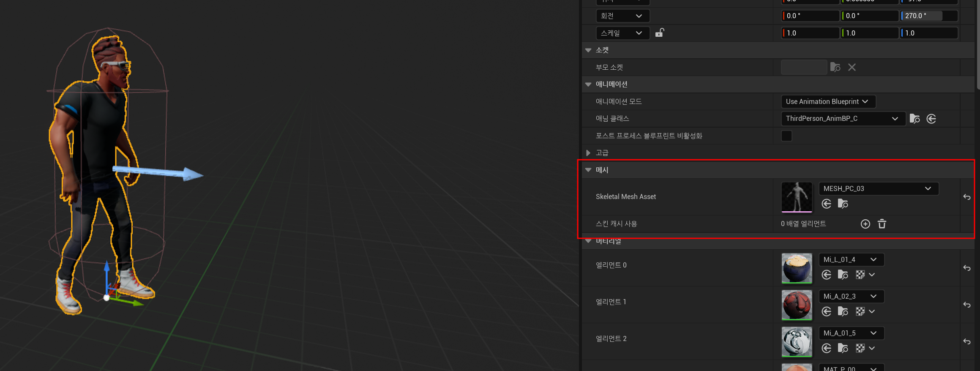Collapse the 소켓 section
980x371 pixels.
coord(588,50)
